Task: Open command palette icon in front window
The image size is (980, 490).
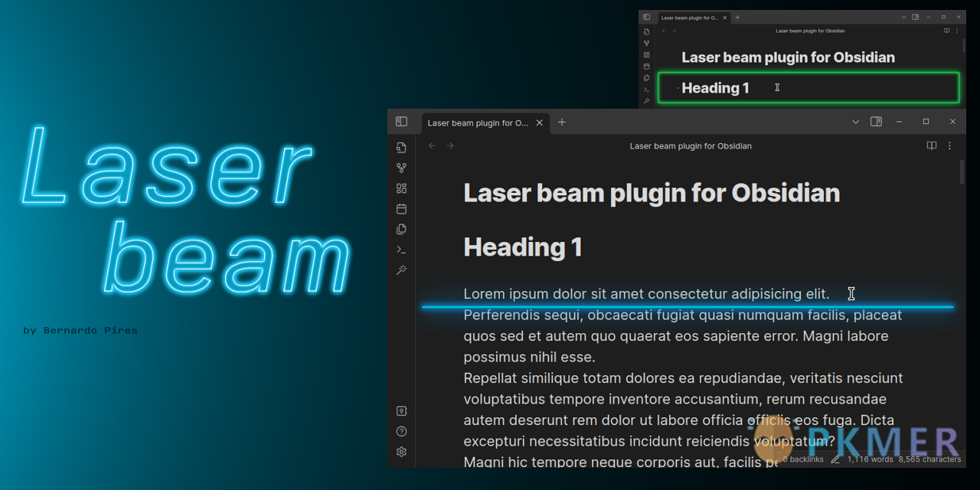Action: 401,250
